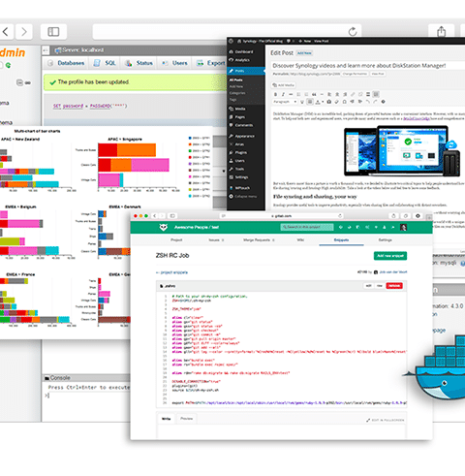Viewport: 465px width, 476px height.
Task: Open the Settings tab in GitLab
Action: coord(385,239)
